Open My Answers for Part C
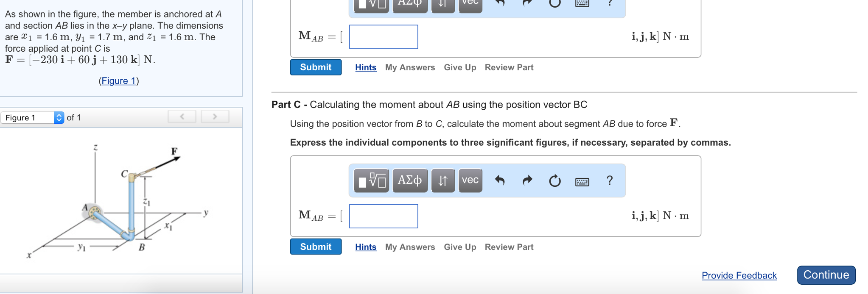 click(x=409, y=247)
